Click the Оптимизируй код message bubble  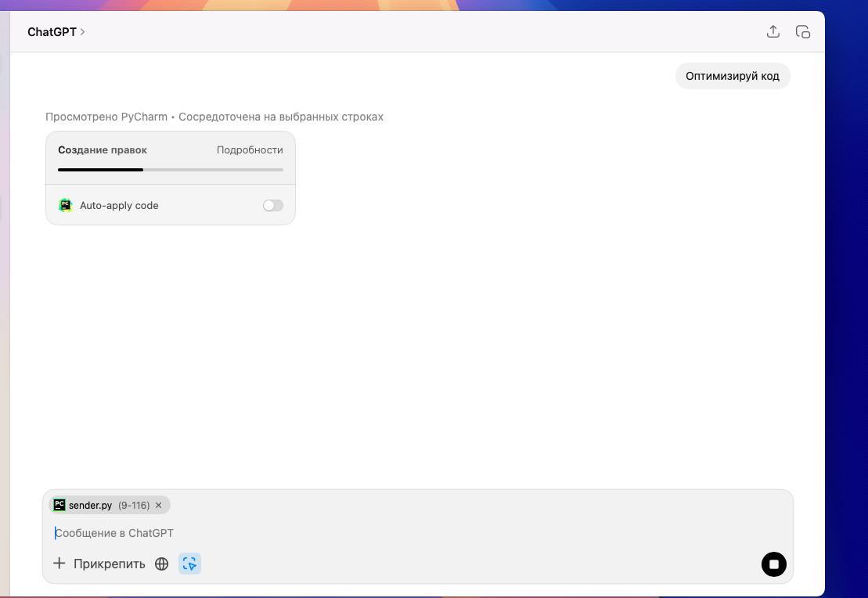coord(733,76)
